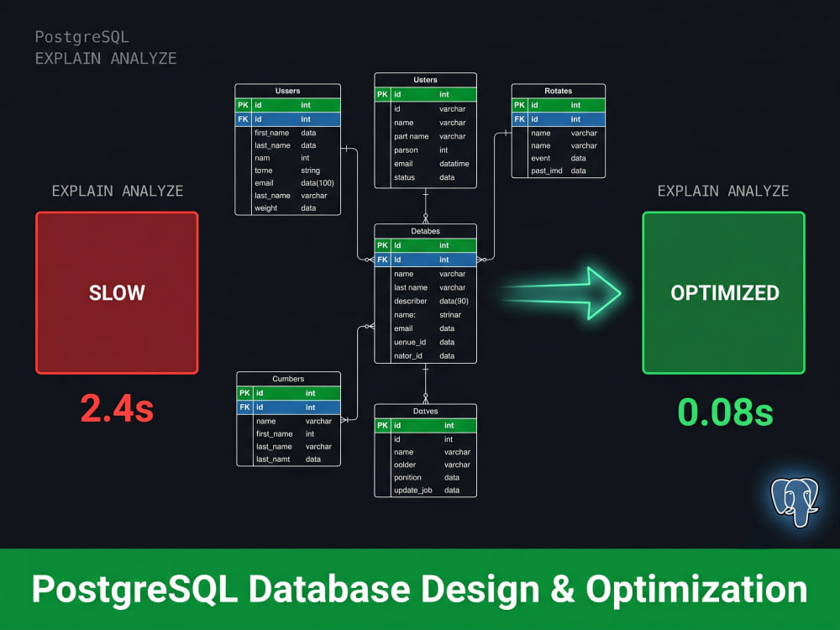Viewport: 840px width, 630px height.
Task: Click the PK badge in the Ussers table
Action: pyautogui.click(x=244, y=105)
